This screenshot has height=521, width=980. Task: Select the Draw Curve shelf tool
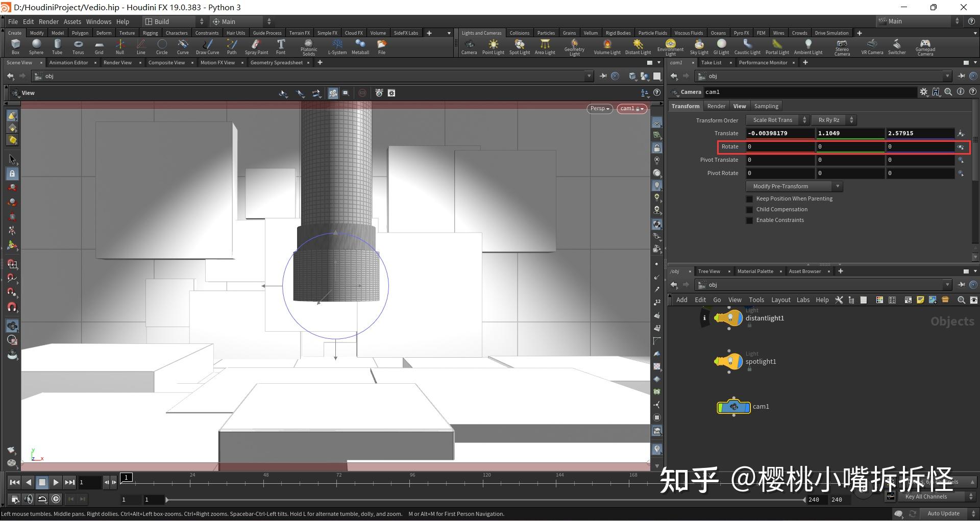coord(207,46)
